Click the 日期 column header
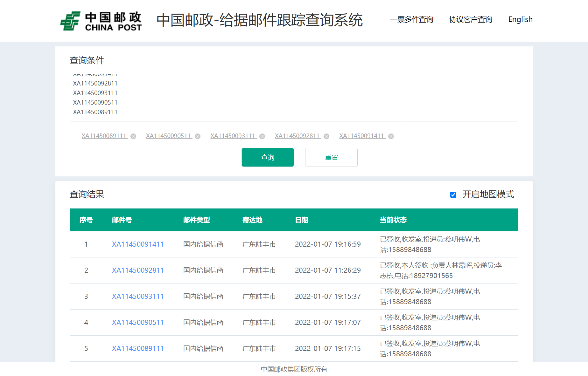 pyautogui.click(x=302, y=220)
